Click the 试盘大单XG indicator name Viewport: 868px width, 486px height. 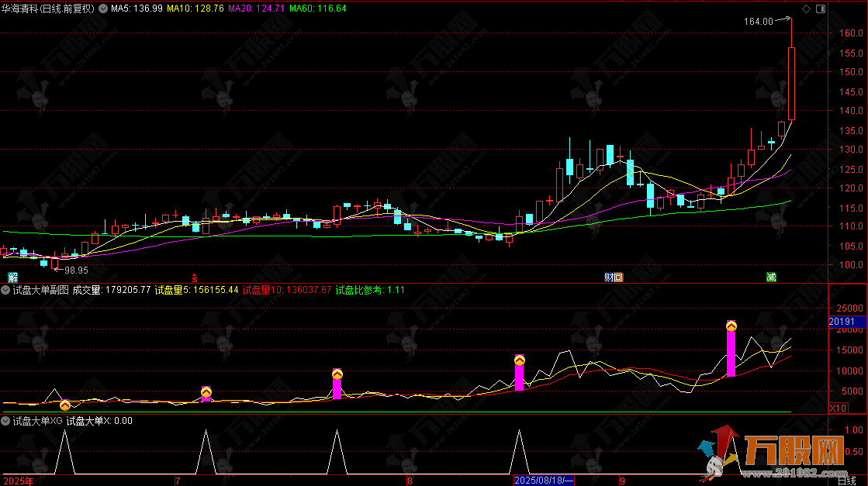point(38,421)
